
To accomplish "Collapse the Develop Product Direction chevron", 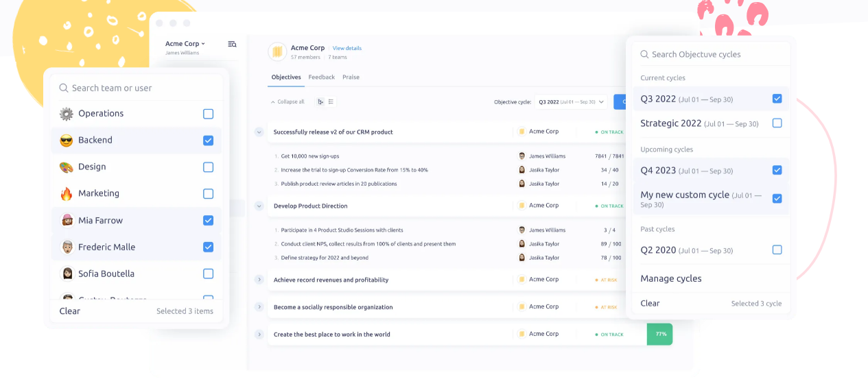I will click(x=259, y=206).
